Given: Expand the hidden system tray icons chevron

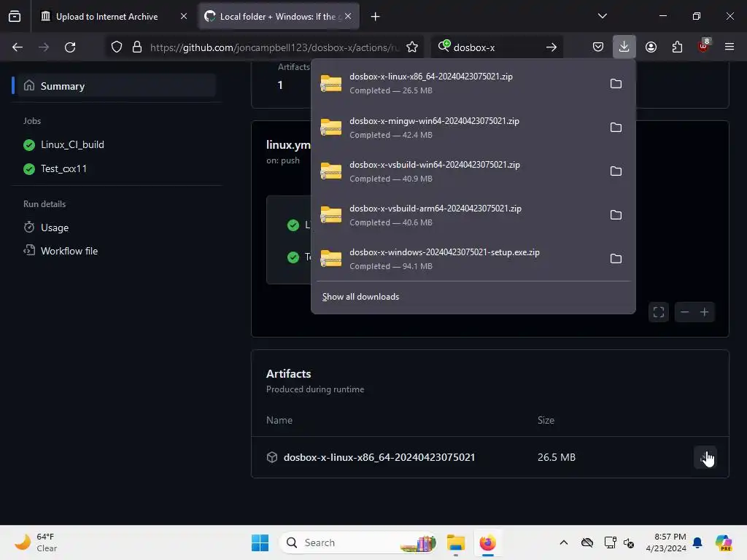Looking at the screenshot, I should coord(564,542).
